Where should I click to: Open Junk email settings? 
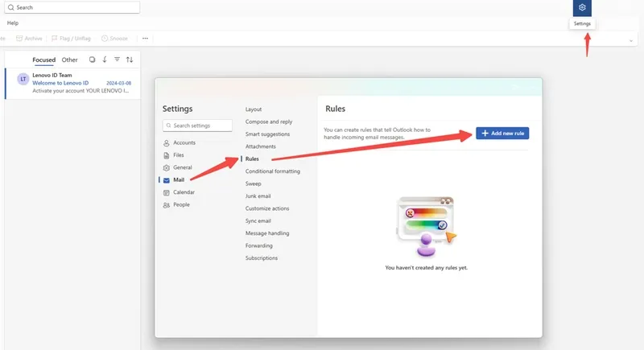pyautogui.click(x=258, y=196)
